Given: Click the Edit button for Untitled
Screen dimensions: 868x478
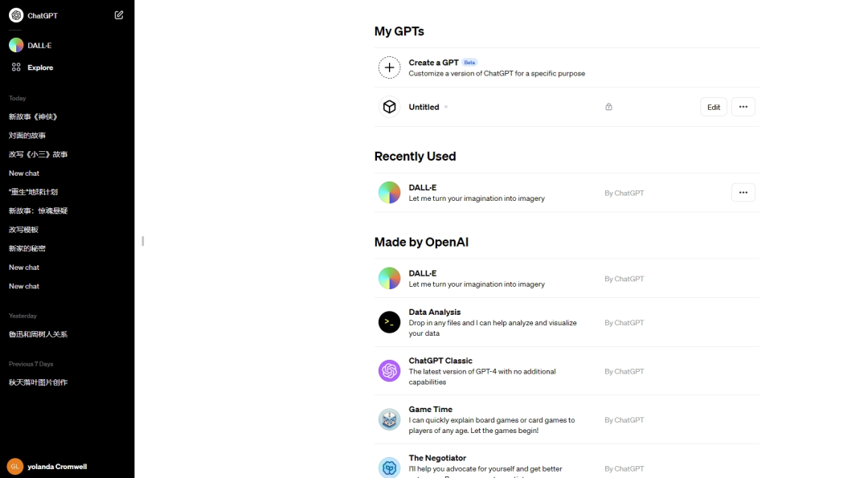Looking at the screenshot, I should coord(714,107).
